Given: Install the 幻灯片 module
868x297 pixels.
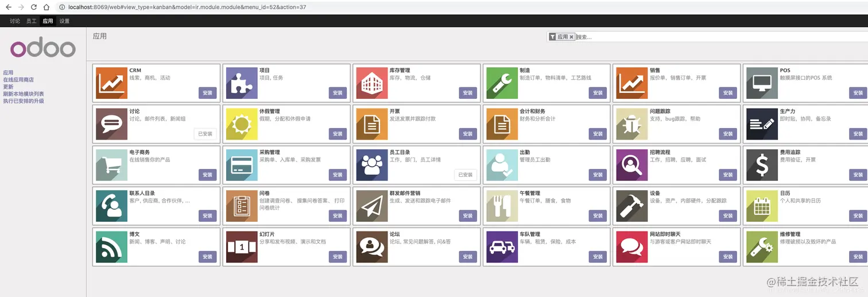Looking at the screenshot, I should [338, 257].
